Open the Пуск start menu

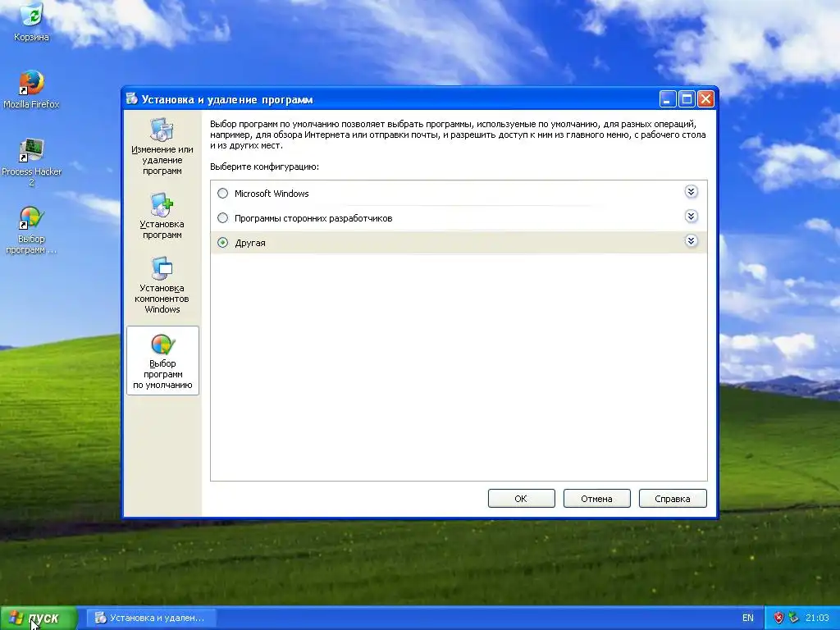[39, 619]
